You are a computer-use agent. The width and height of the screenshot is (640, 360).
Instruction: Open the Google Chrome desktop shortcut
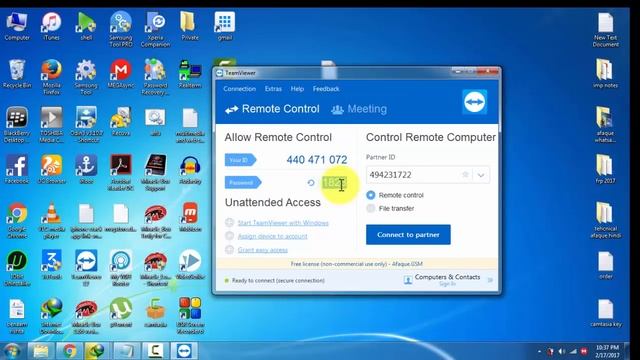click(17, 221)
